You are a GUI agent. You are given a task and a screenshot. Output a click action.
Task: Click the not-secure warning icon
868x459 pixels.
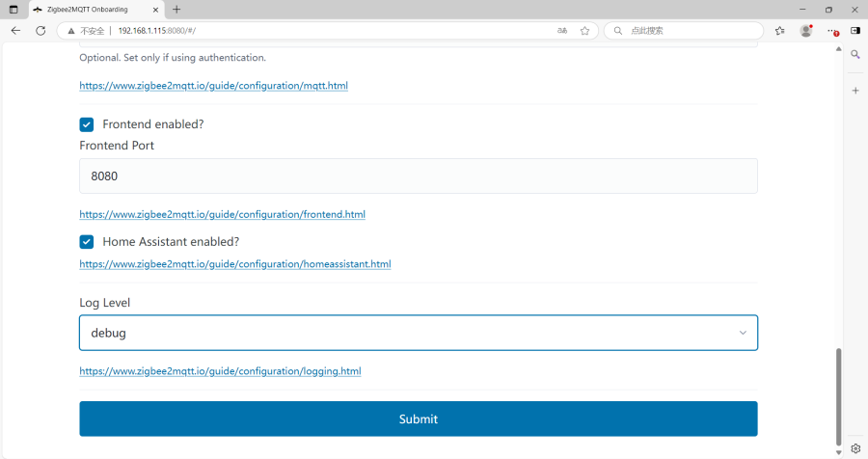pyautogui.click(x=71, y=31)
